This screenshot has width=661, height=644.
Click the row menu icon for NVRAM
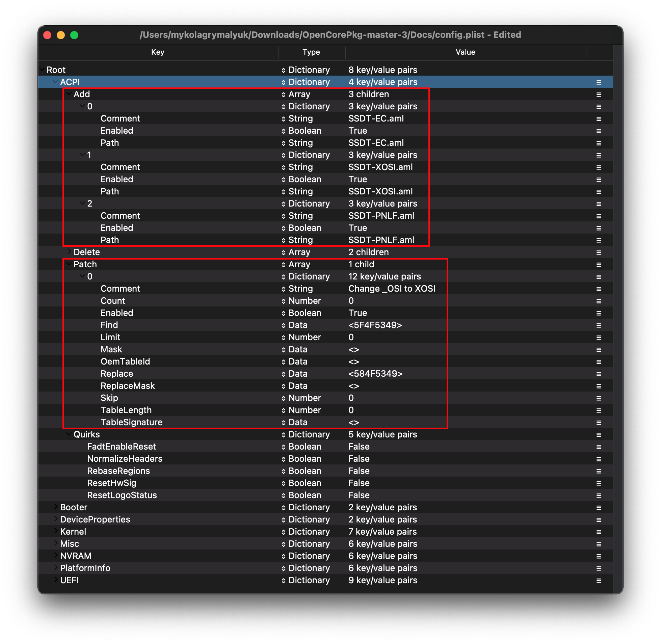click(599, 556)
